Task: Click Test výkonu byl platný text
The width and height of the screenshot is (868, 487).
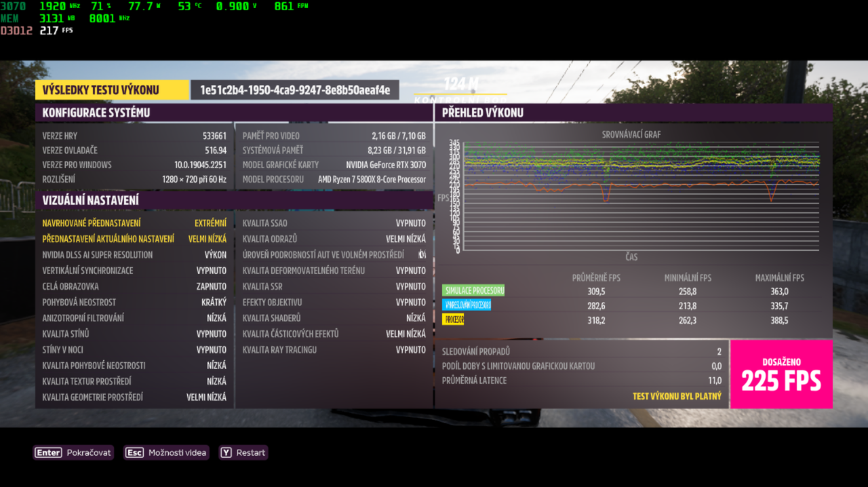Action: (677, 396)
